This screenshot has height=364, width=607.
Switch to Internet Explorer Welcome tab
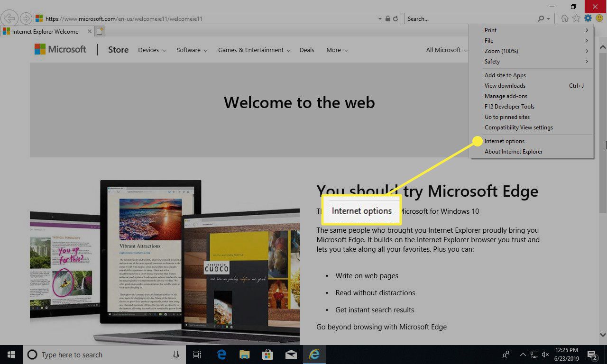pos(46,31)
